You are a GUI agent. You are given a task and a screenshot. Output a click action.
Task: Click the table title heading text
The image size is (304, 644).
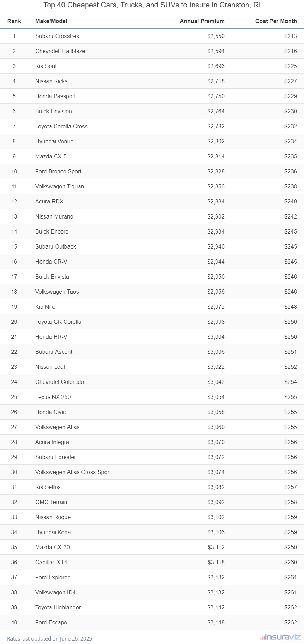pyautogui.click(x=152, y=5)
